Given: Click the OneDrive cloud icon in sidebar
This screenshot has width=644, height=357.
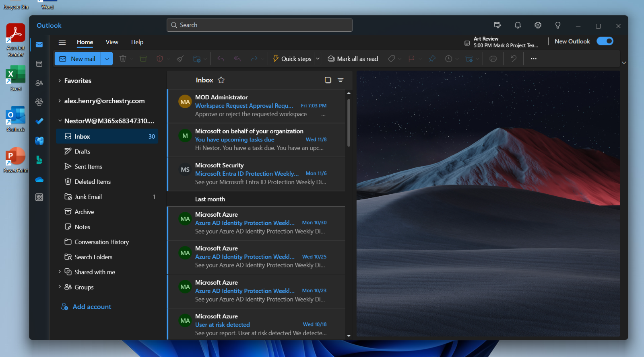Looking at the screenshot, I should click(x=39, y=180).
